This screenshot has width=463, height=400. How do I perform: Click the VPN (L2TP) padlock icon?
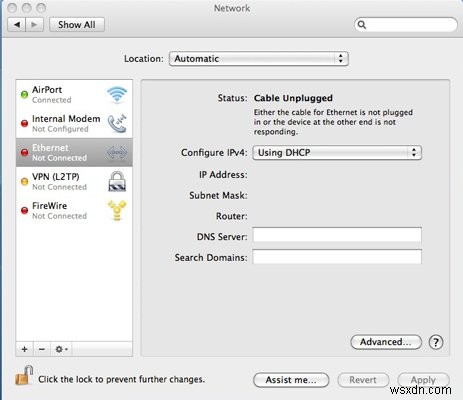[x=117, y=182]
